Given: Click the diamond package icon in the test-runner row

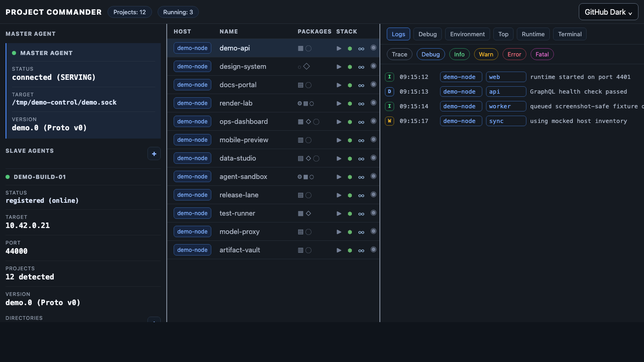Looking at the screenshot, I should click(308, 213).
